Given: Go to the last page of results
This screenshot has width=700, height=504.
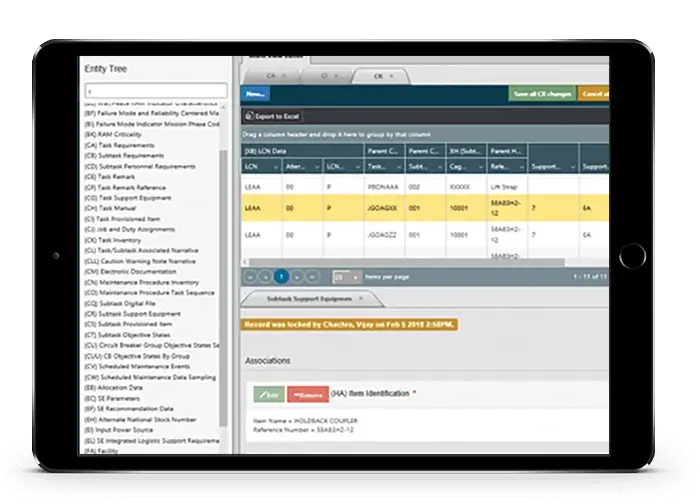Looking at the screenshot, I should point(313,277).
